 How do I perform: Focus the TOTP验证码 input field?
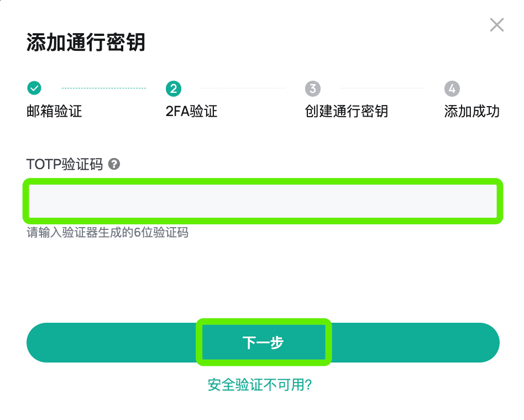point(263,201)
